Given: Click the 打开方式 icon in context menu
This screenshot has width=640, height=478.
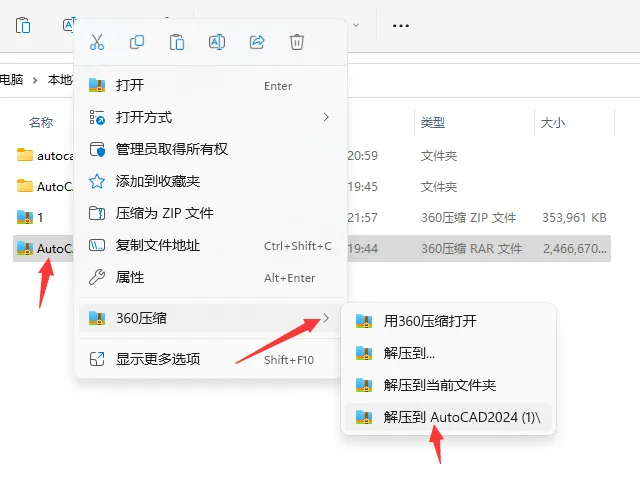Looking at the screenshot, I should click(x=97, y=117).
